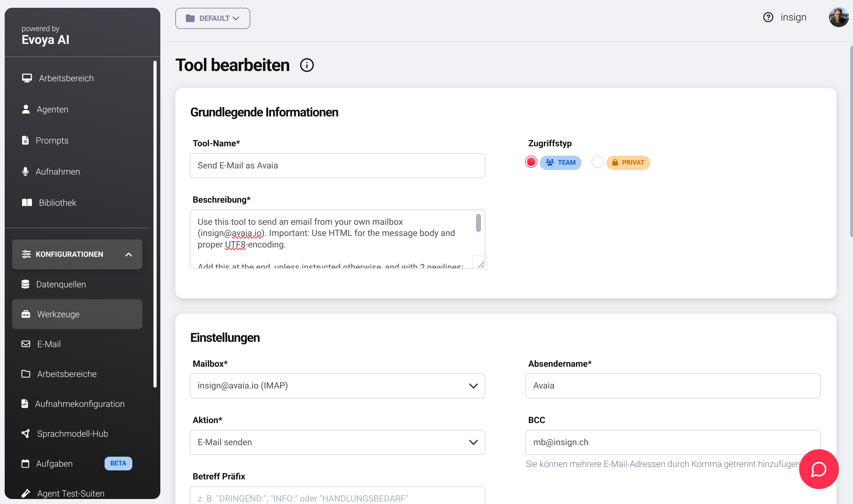
Task: Click the Tool-Name input field
Action: click(337, 166)
